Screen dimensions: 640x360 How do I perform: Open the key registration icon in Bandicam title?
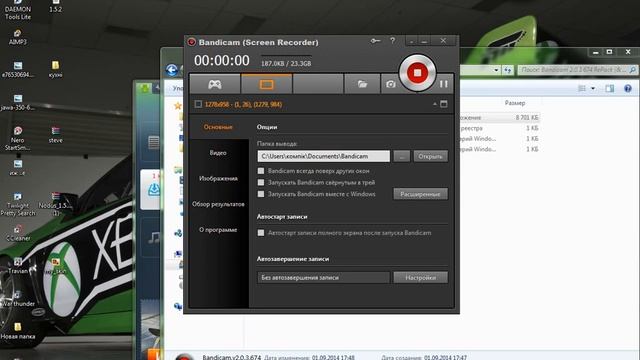[375, 41]
